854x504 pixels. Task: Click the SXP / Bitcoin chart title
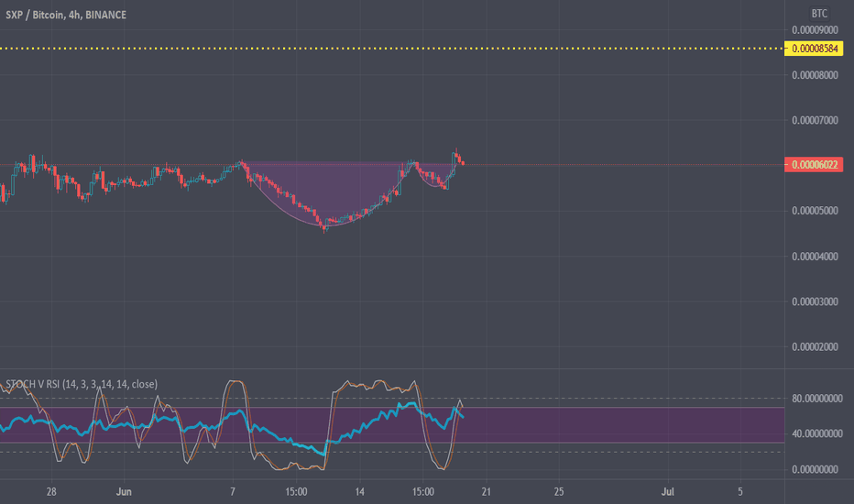pos(66,15)
